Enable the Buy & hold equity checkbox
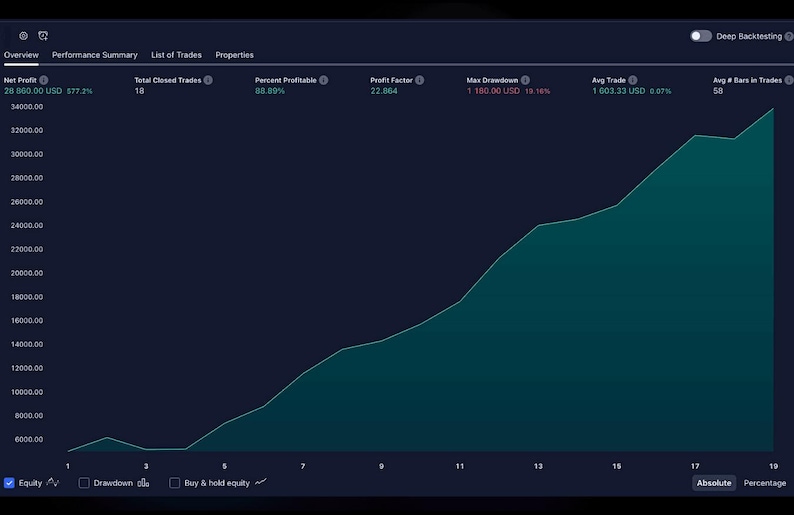 [175, 483]
